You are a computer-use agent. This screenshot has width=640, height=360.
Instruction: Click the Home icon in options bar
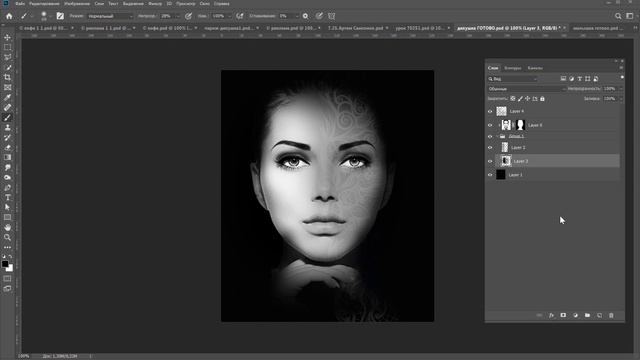point(9,16)
